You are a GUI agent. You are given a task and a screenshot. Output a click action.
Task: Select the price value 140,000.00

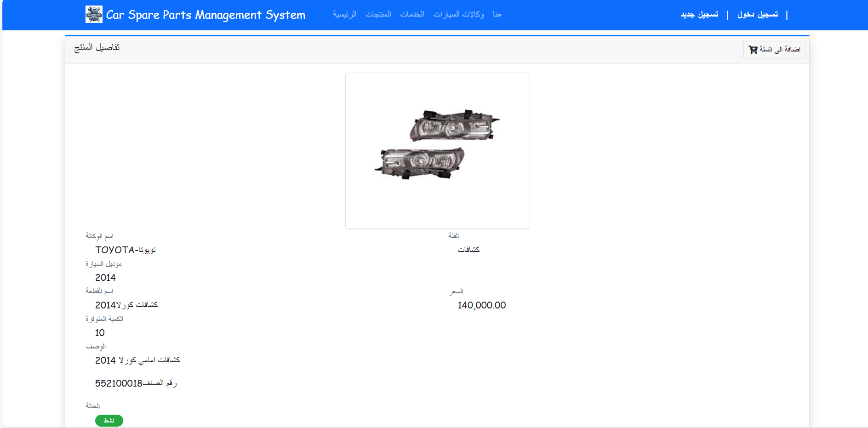point(482,305)
